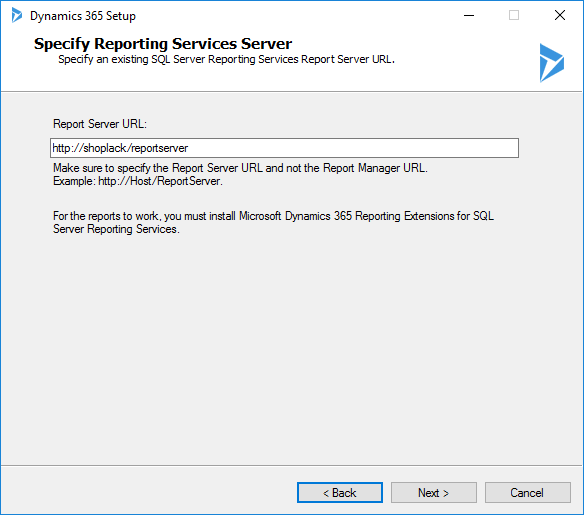Click the disabled maximize window button
The image size is (584, 515).
tap(514, 15)
